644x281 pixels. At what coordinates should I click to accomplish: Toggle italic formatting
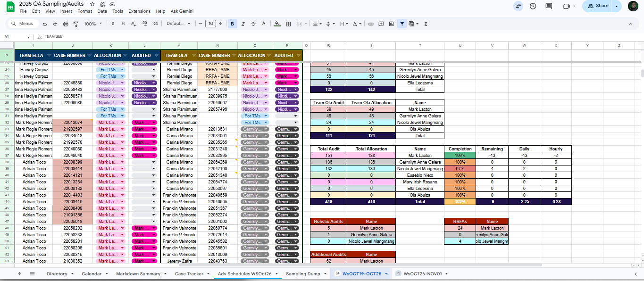pyautogui.click(x=243, y=24)
